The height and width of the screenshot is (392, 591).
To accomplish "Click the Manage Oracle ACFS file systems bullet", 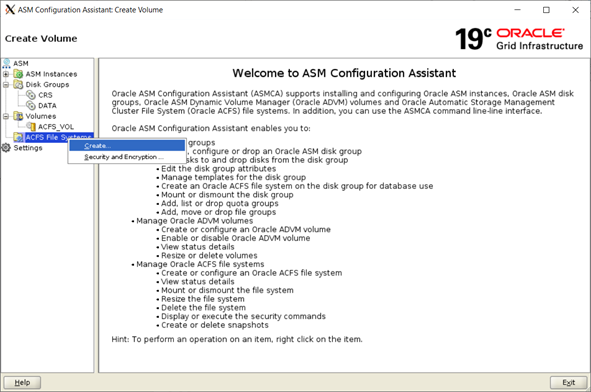I will [200, 264].
